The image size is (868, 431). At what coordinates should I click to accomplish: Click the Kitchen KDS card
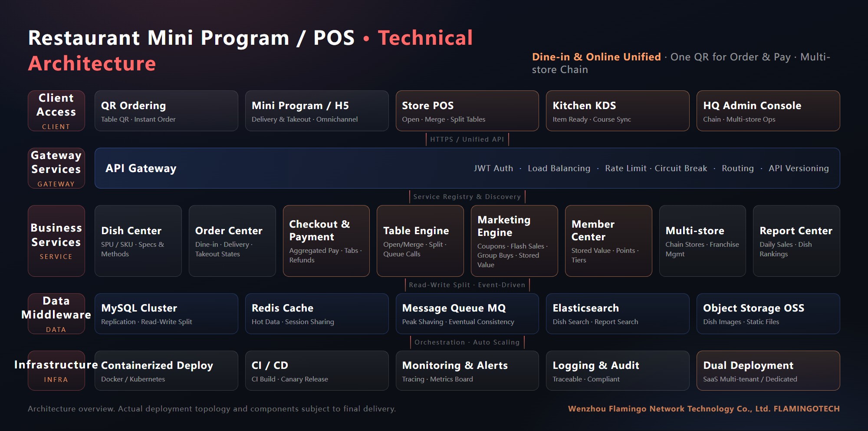(x=618, y=111)
